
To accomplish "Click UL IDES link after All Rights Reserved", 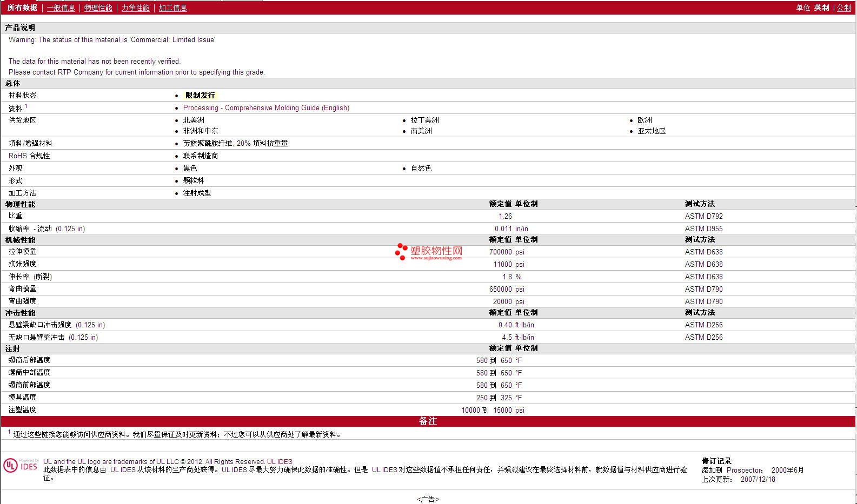I will click(280, 461).
